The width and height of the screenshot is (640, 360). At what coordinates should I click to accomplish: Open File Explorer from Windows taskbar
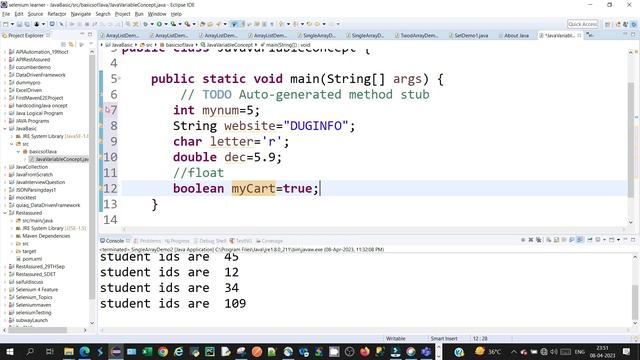tap(69, 351)
